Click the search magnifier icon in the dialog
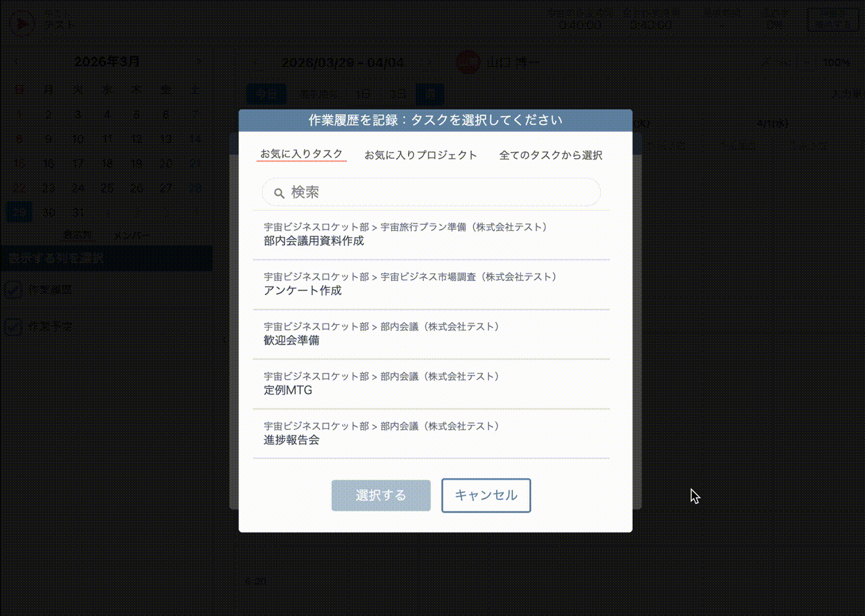Image resolution: width=865 pixels, height=616 pixels. tap(278, 192)
